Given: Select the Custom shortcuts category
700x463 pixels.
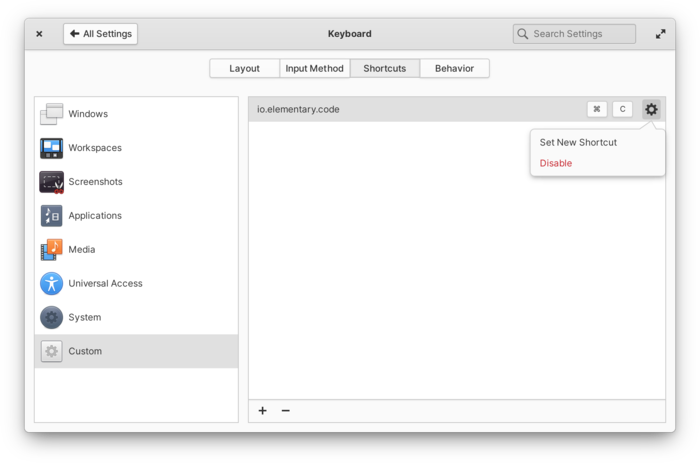Looking at the screenshot, I should pyautogui.click(x=136, y=351).
